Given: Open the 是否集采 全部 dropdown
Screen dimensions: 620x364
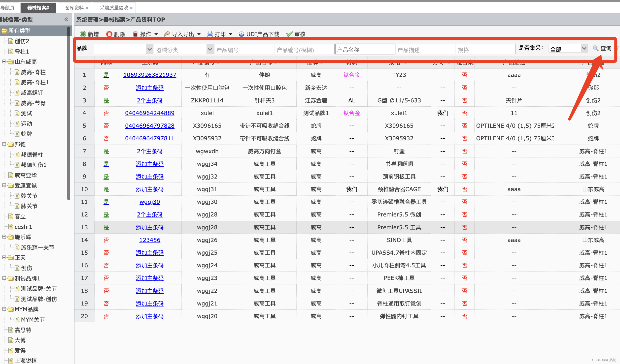Looking at the screenshot, I should click(584, 48).
